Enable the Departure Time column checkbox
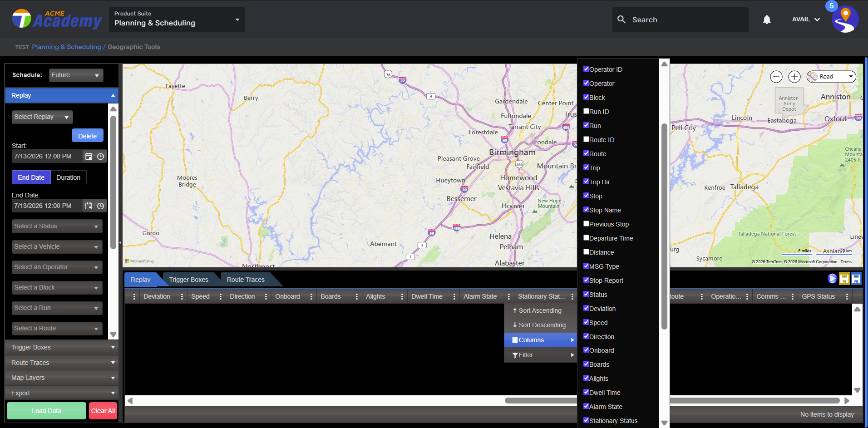Image resolution: width=868 pixels, height=428 pixels. point(586,238)
